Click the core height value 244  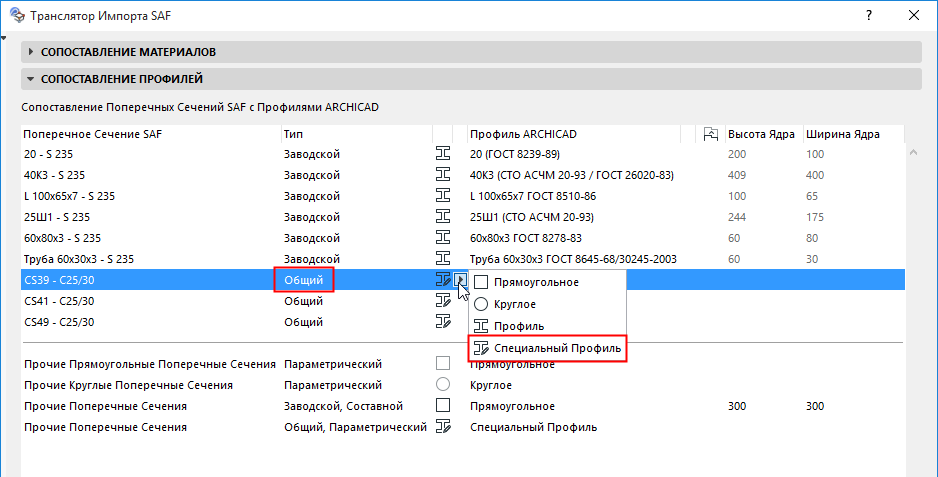736,217
